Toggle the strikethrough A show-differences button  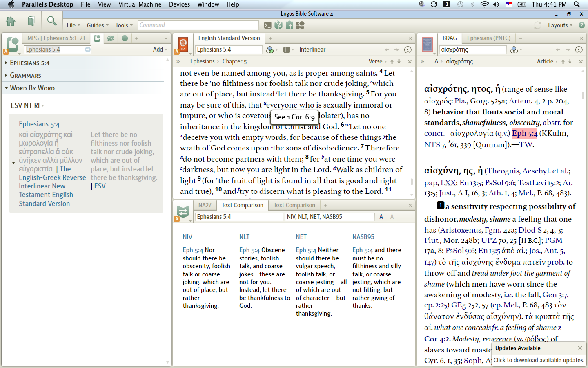(x=392, y=217)
